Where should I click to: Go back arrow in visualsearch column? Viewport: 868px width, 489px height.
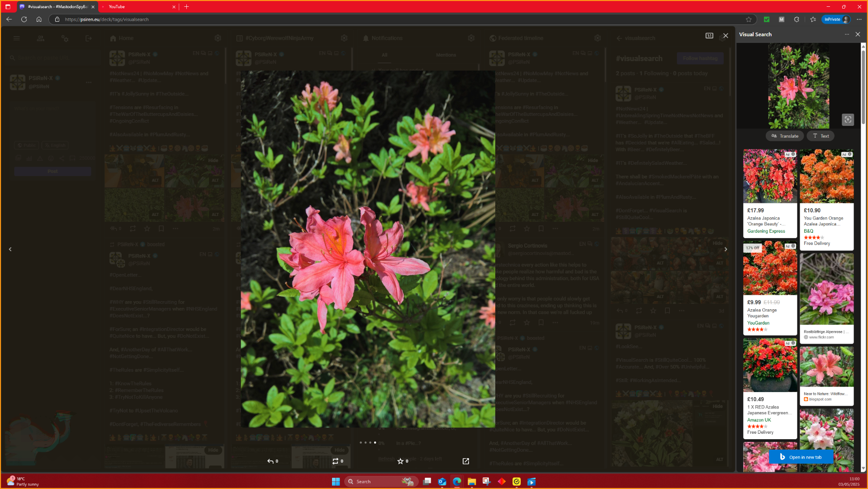(619, 38)
